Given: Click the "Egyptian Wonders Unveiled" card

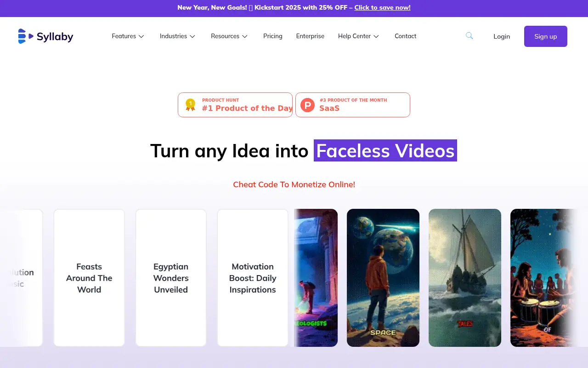Looking at the screenshot, I should pyautogui.click(x=170, y=277).
